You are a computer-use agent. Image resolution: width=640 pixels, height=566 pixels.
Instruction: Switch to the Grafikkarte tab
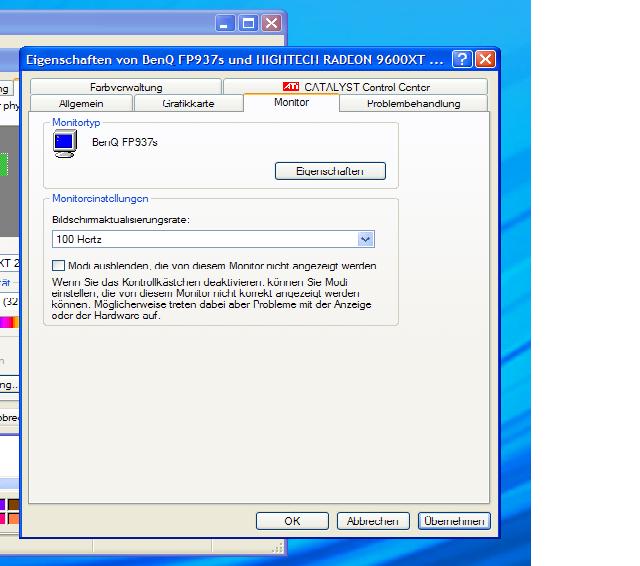189,103
